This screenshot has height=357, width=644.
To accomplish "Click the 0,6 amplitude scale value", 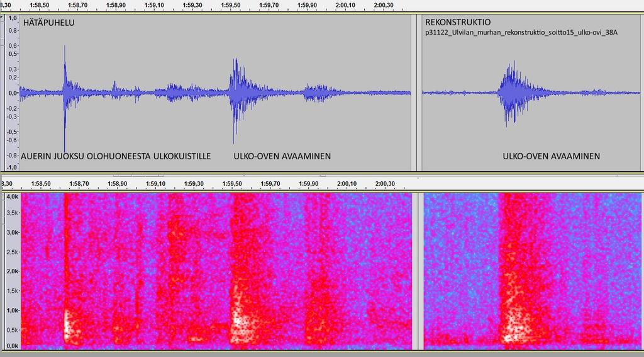I will (13, 46).
